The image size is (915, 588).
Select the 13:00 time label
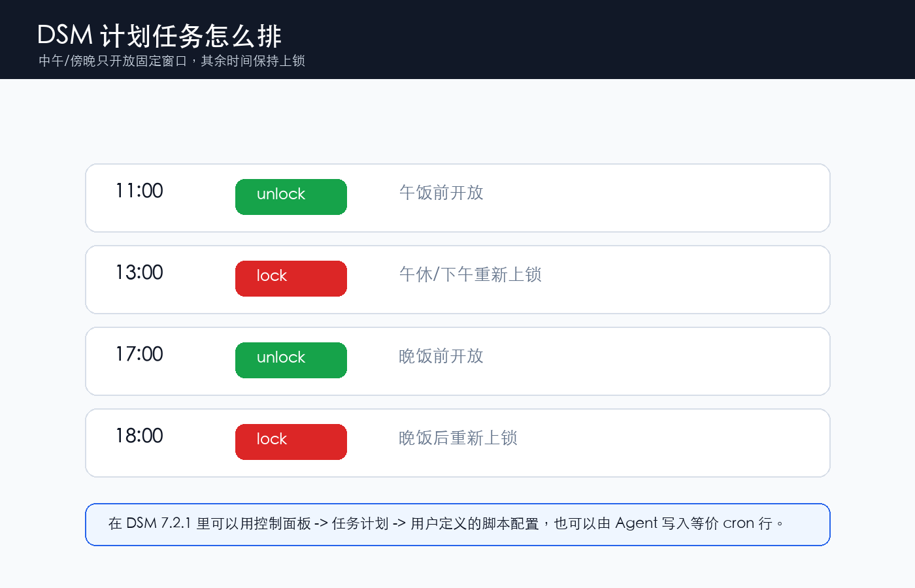139,272
